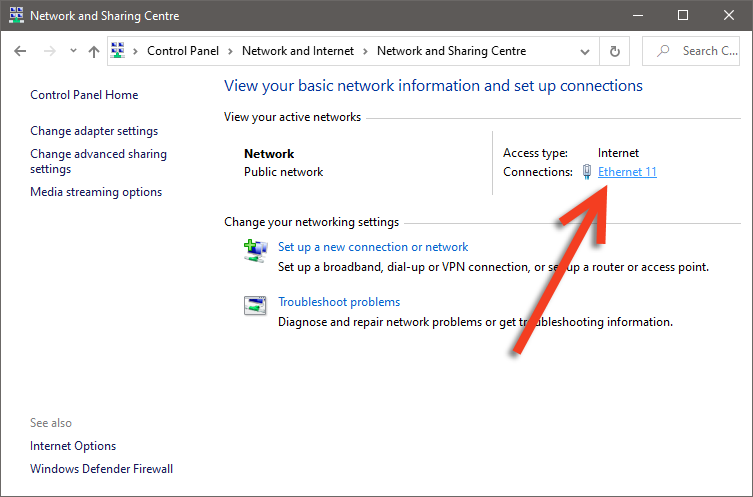Image resolution: width=753 pixels, height=497 pixels.
Task: Select Network and Internet breadcrumb
Action: [x=298, y=51]
